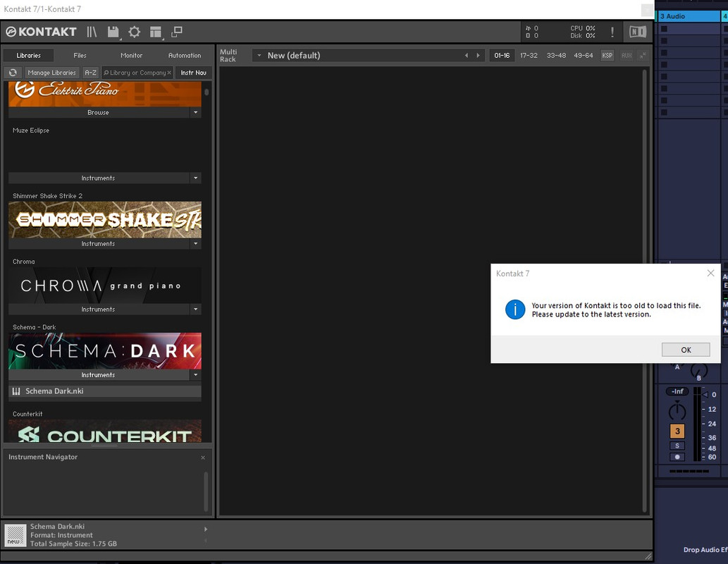Click Ableton track 3 activator button

point(677,431)
